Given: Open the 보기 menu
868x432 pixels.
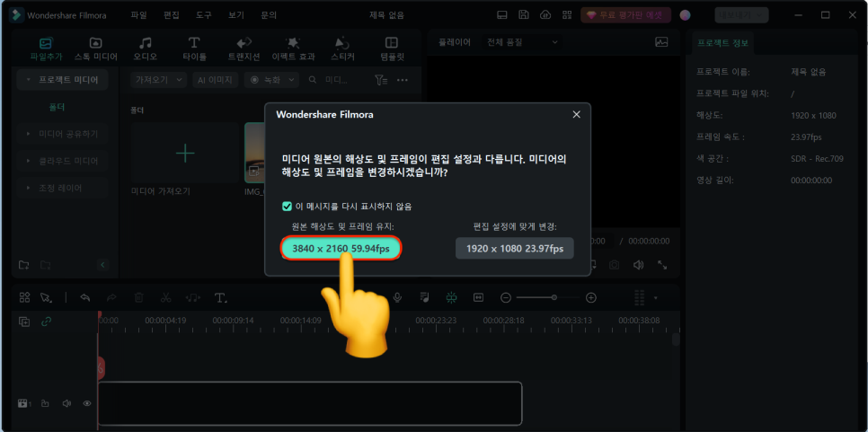Looking at the screenshot, I should pyautogui.click(x=236, y=15).
